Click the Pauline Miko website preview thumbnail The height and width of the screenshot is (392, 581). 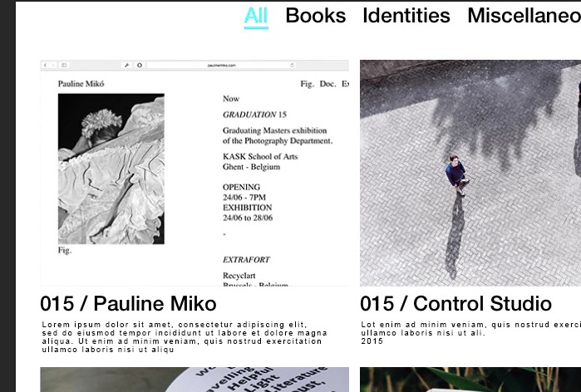point(194,173)
